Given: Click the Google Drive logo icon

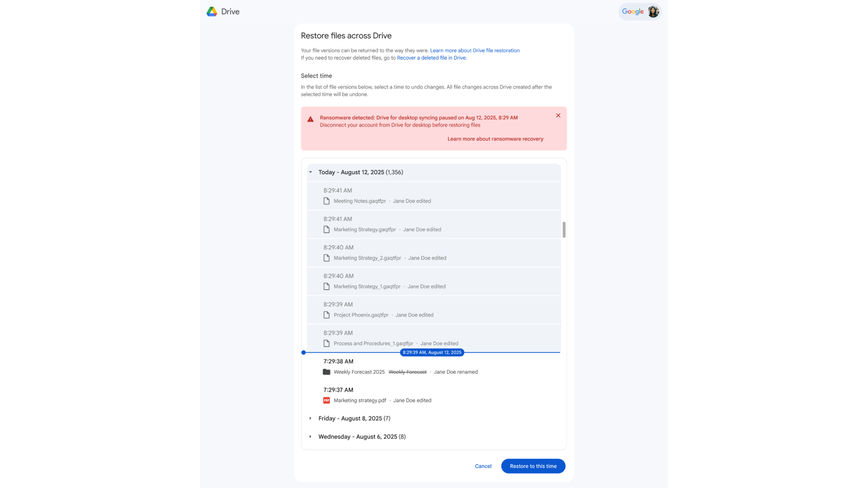Looking at the screenshot, I should (212, 12).
